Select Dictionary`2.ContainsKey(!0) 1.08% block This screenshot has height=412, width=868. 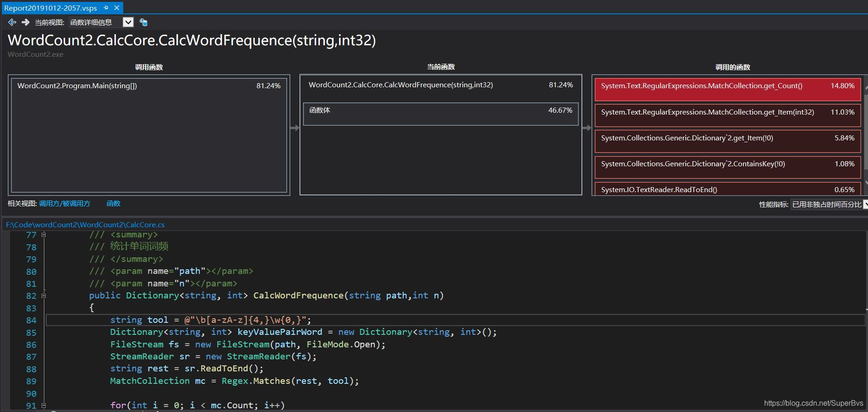(x=728, y=167)
